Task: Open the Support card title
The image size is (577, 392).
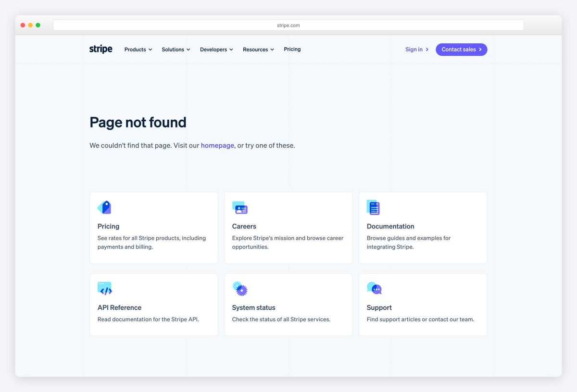Action: [x=379, y=307]
